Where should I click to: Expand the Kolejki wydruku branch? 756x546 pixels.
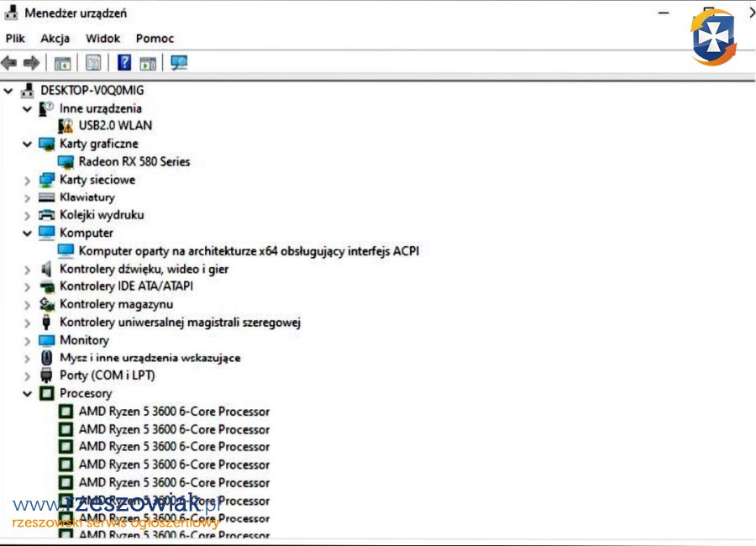tap(28, 216)
